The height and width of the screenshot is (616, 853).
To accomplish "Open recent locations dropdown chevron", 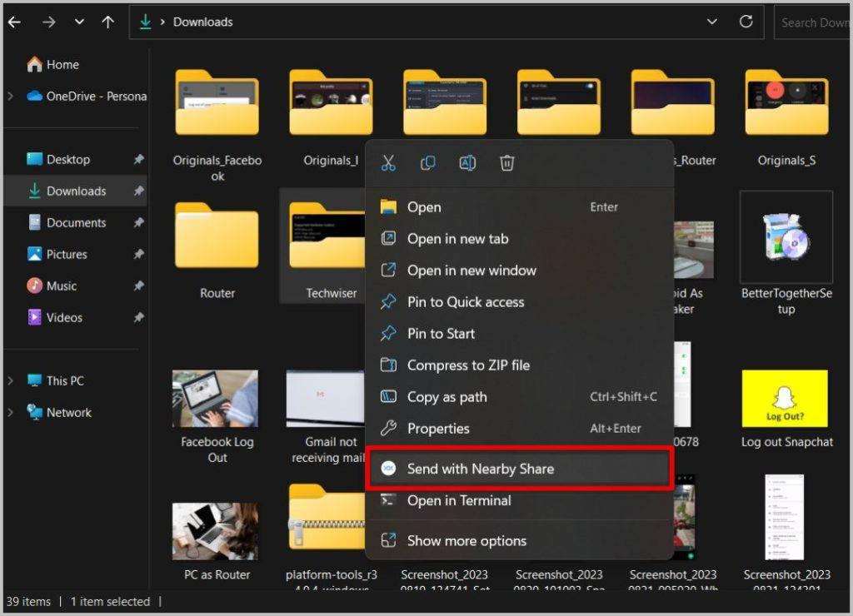I will point(79,22).
